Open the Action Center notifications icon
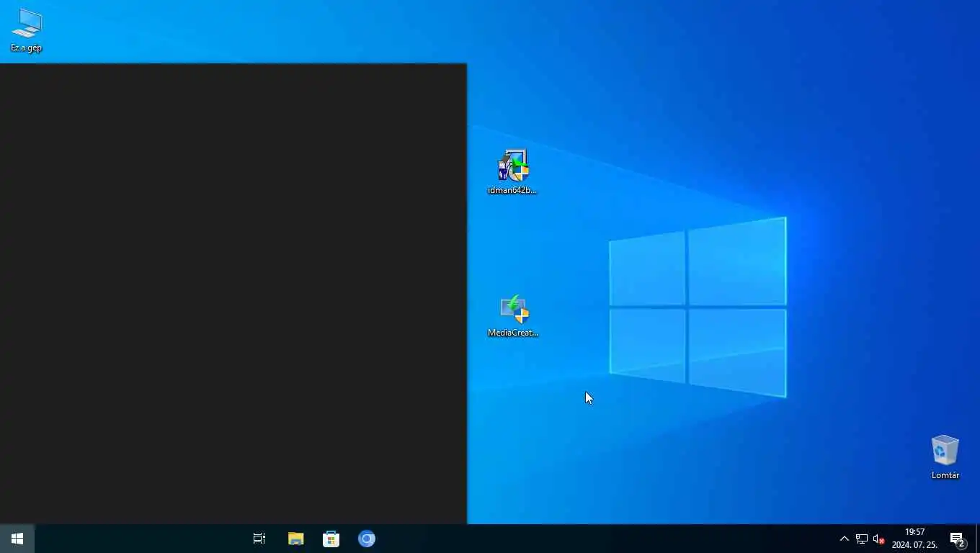This screenshot has height=553, width=980. click(958, 539)
